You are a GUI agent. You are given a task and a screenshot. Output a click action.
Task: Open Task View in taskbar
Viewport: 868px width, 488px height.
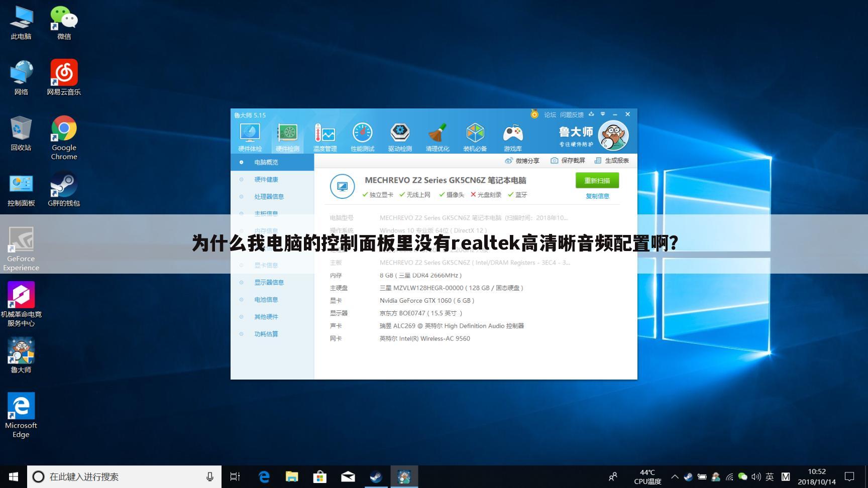click(x=235, y=476)
